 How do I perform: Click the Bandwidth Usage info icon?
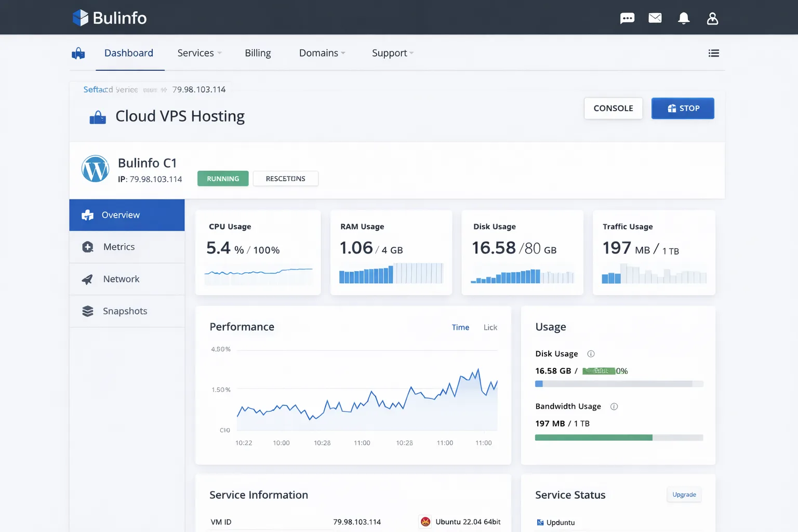(614, 406)
